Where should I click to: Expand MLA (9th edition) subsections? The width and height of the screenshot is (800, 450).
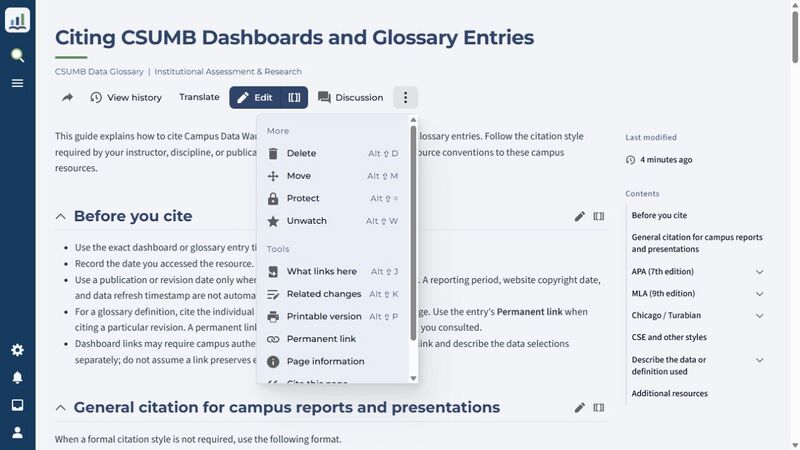(760, 294)
